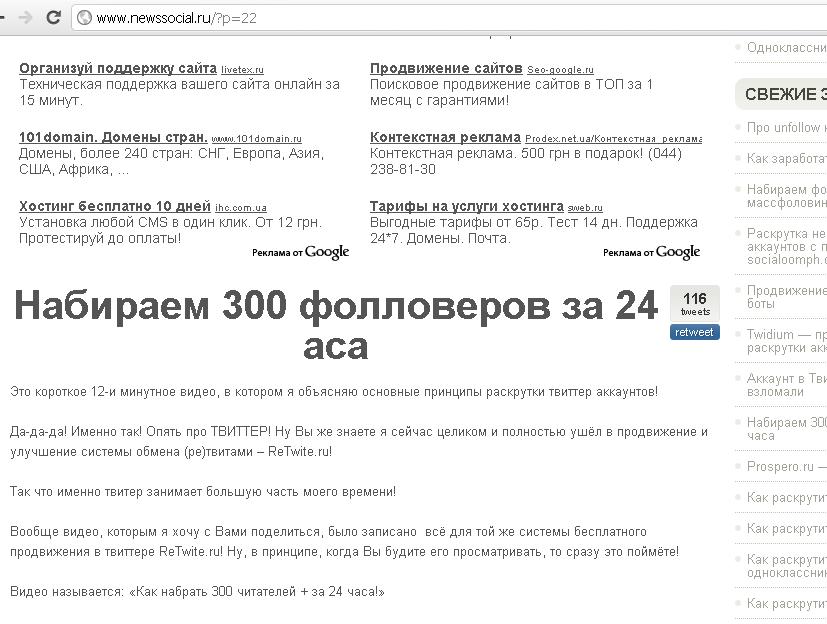Click the СВЕЖИЕ sidebar section header
Screen dimensions: 827x624
tap(781, 94)
